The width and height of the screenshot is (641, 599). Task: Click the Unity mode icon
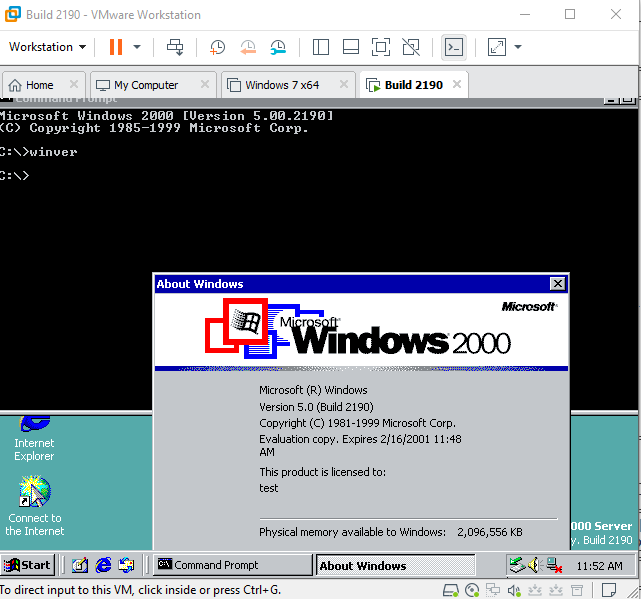click(x=411, y=47)
